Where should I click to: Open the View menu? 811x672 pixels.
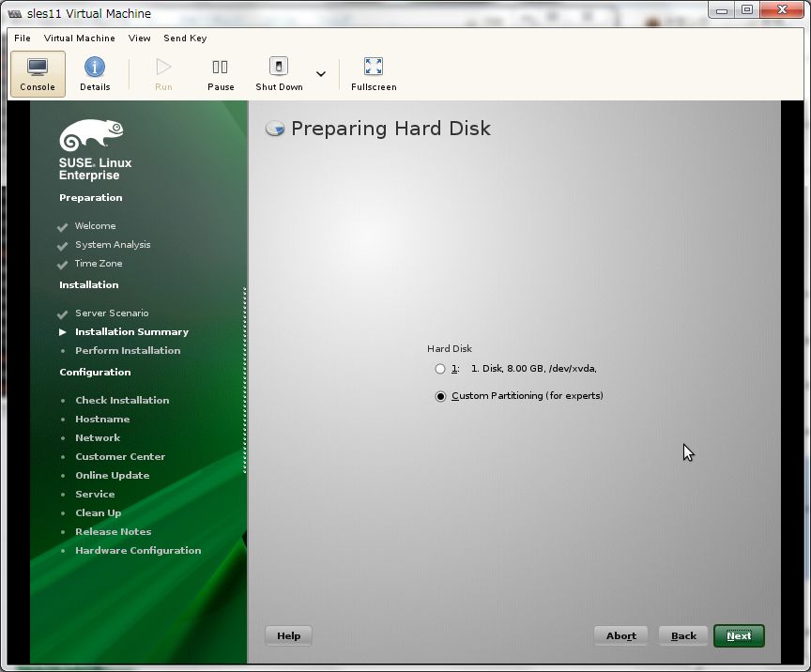pos(139,38)
